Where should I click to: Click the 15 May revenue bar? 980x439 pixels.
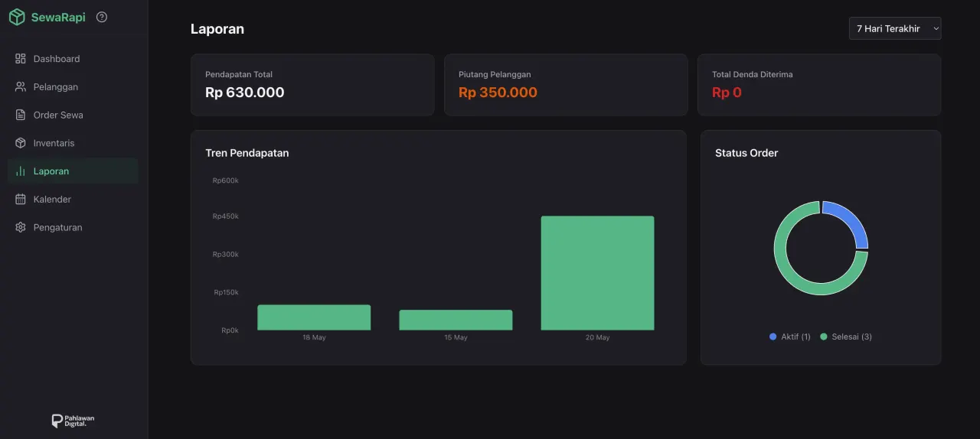coord(456,320)
